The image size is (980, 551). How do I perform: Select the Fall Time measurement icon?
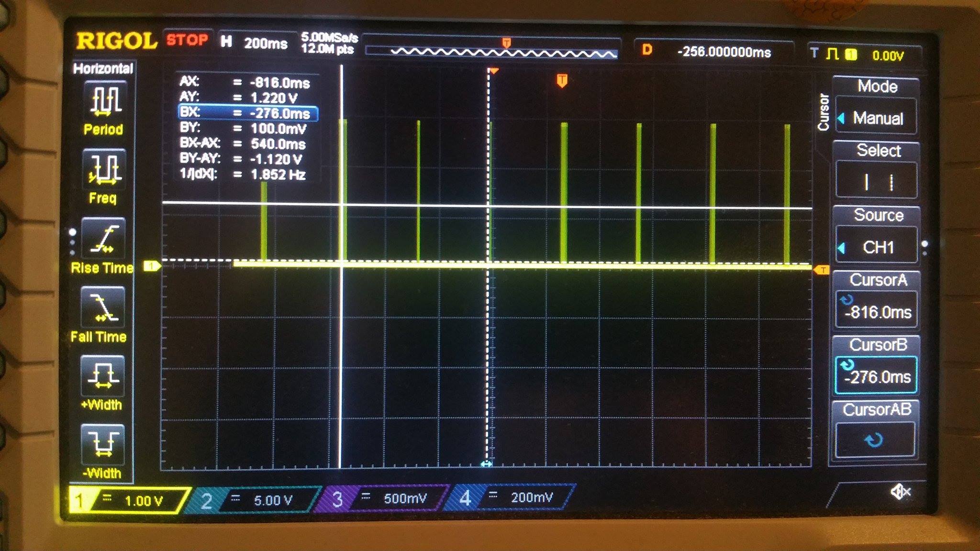103,307
